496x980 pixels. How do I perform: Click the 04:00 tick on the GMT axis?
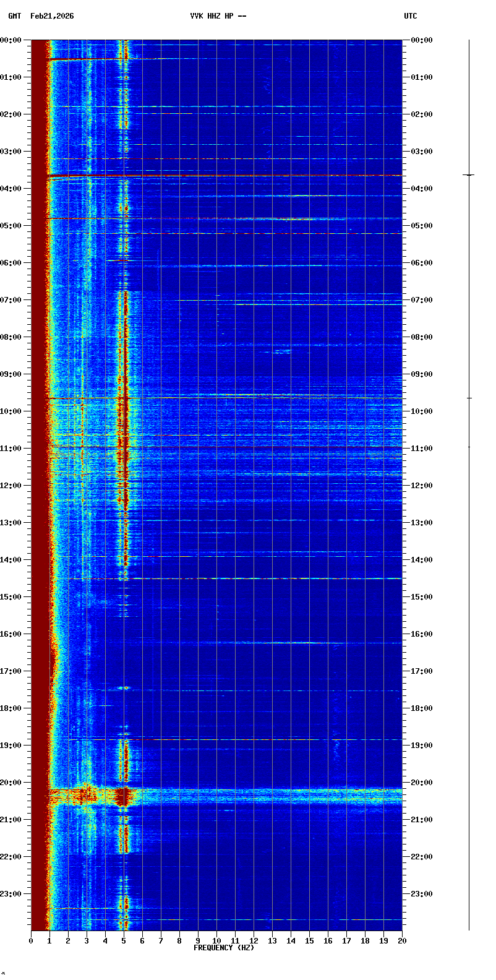12,189
